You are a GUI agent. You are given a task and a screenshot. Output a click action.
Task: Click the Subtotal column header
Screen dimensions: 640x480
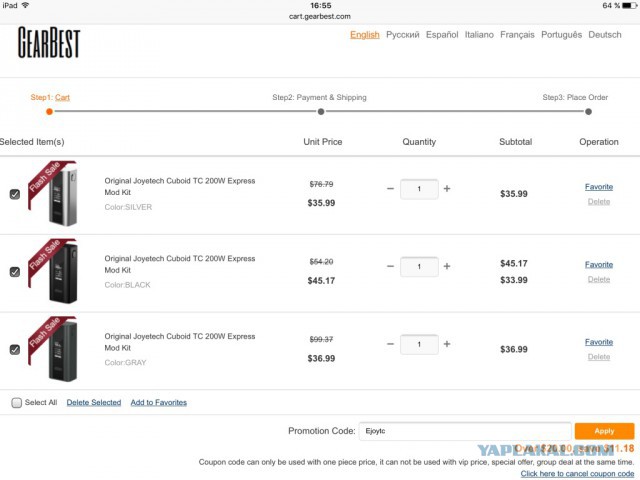[x=516, y=142]
